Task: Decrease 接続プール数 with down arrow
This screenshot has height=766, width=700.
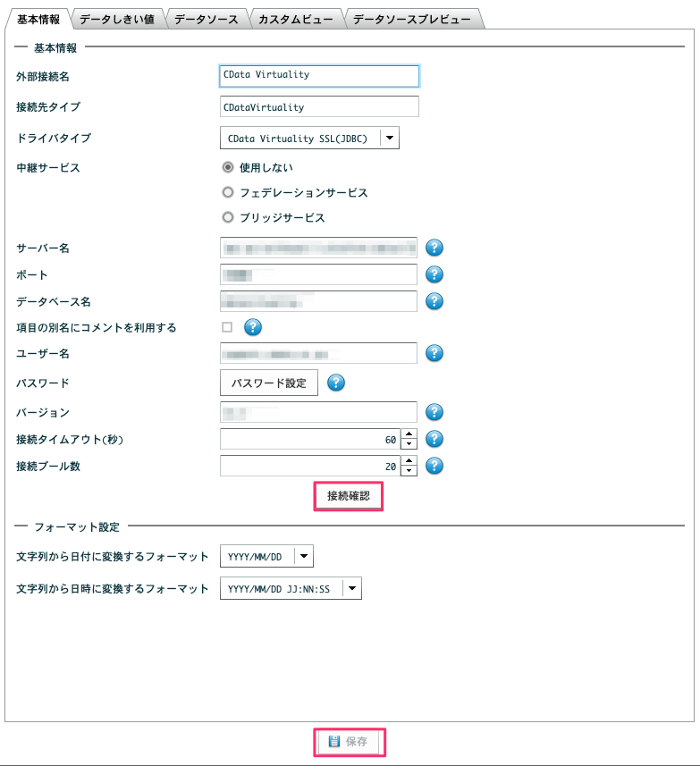Action: pyautogui.click(x=409, y=471)
